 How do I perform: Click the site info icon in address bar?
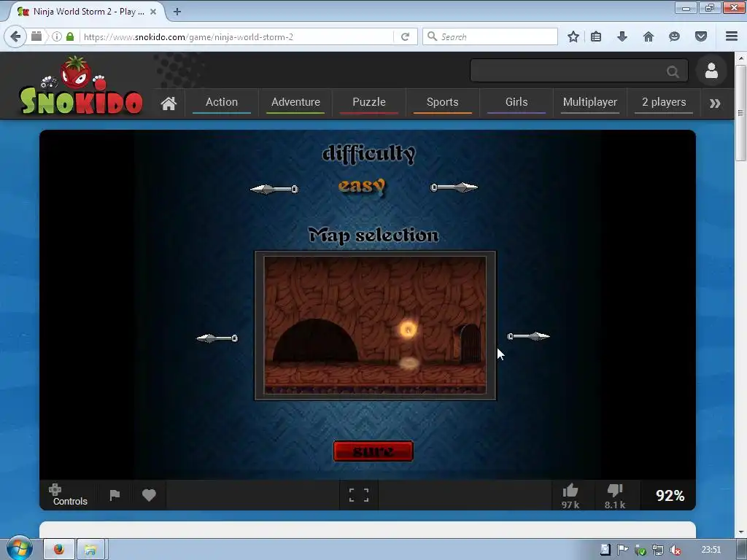(57, 36)
